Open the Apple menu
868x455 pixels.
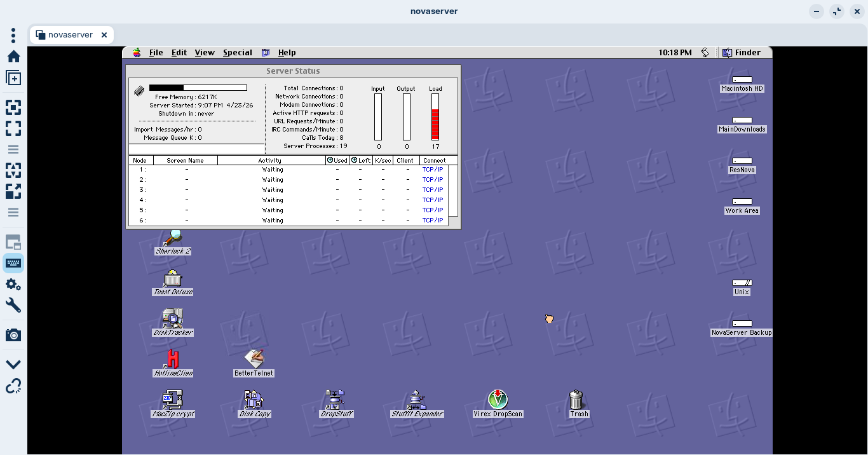point(137,53)
